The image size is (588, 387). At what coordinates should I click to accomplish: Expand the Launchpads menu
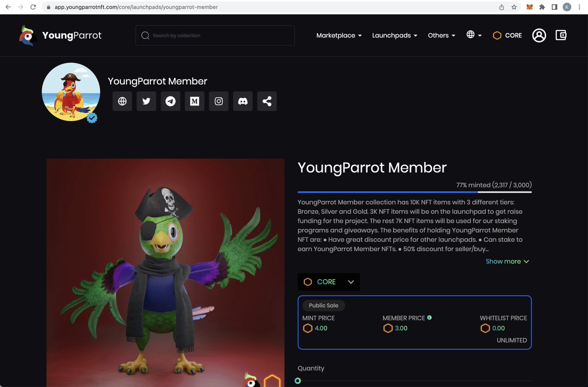(x=394, y=35)
